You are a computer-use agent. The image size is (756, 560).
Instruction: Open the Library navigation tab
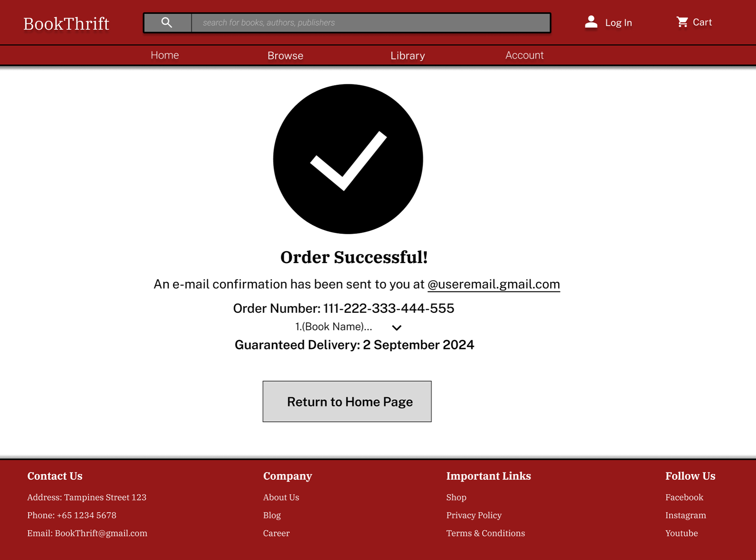click(408, 56)
